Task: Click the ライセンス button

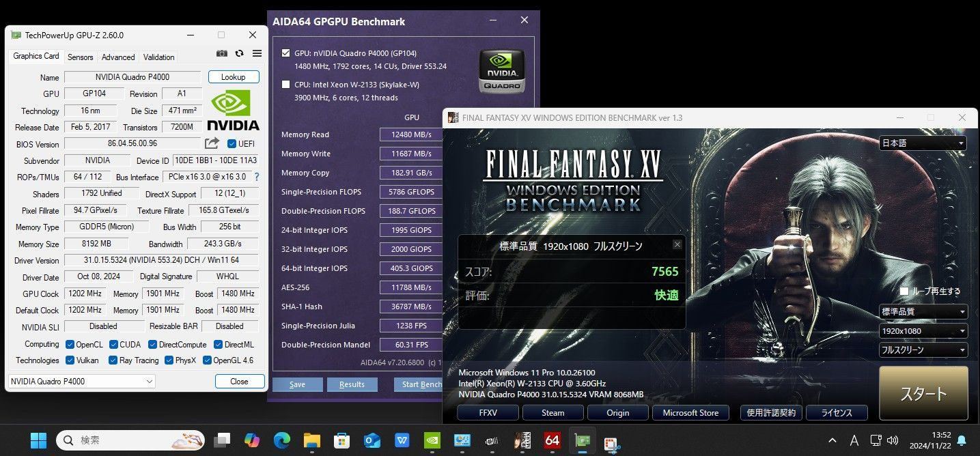Action: coord(837,412)
